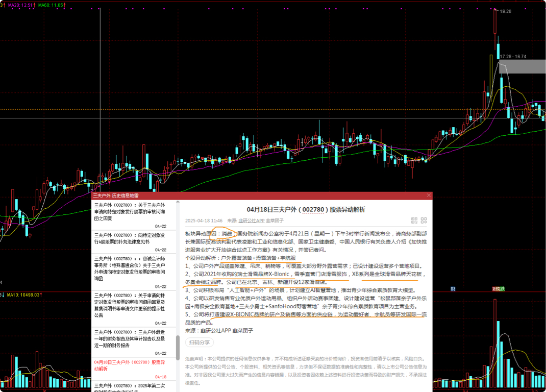This screenshot has width=546, height=392.
Task: Open the 募集说明书等申请文件更新 announcement entry
Action: 133,308
